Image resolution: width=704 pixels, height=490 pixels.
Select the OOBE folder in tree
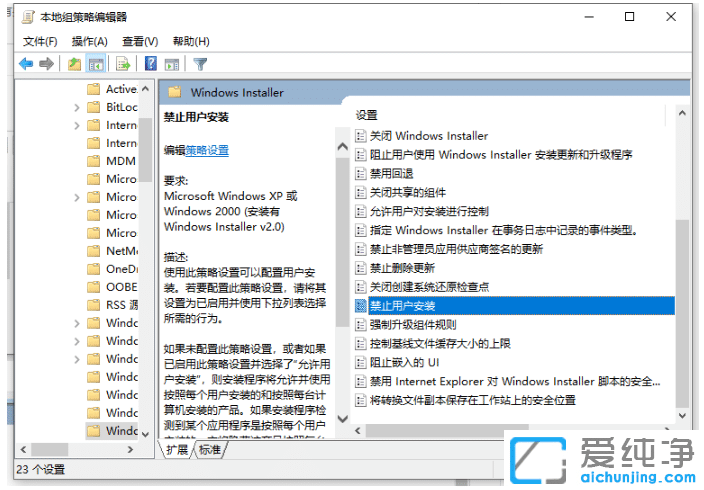tap(112, 287)
